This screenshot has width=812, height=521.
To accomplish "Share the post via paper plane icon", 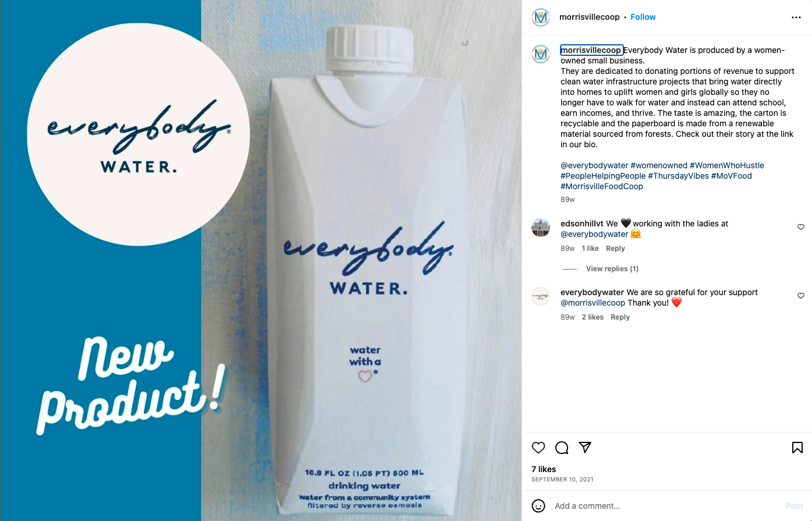I will point(585,447).
